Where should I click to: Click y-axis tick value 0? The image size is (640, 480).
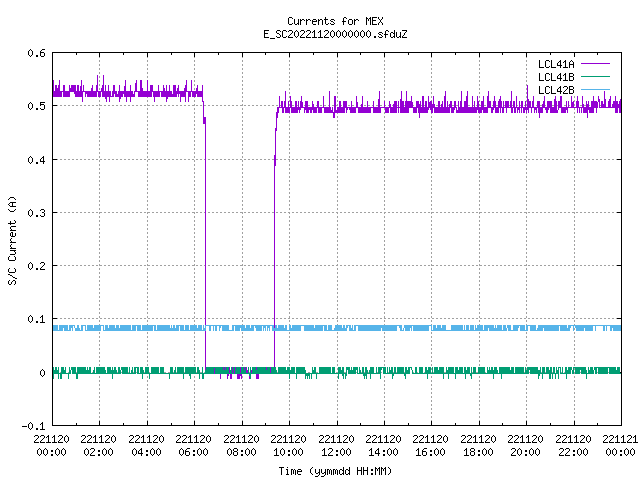click(x=42, y=373)
